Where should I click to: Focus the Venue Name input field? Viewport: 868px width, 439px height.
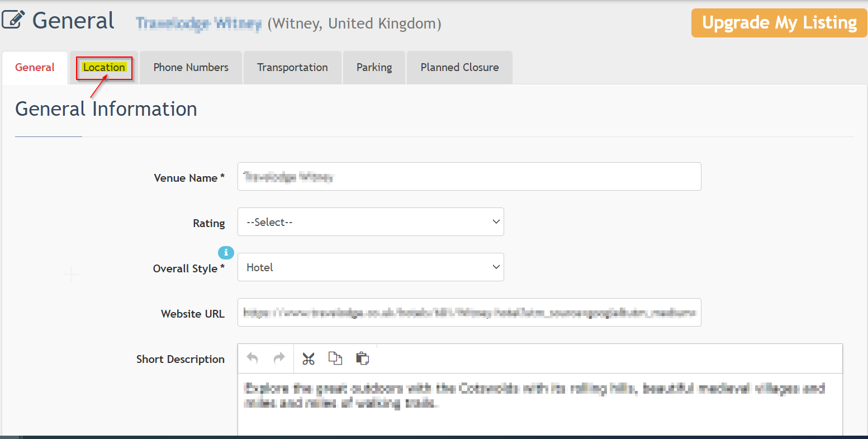point(469,176)
